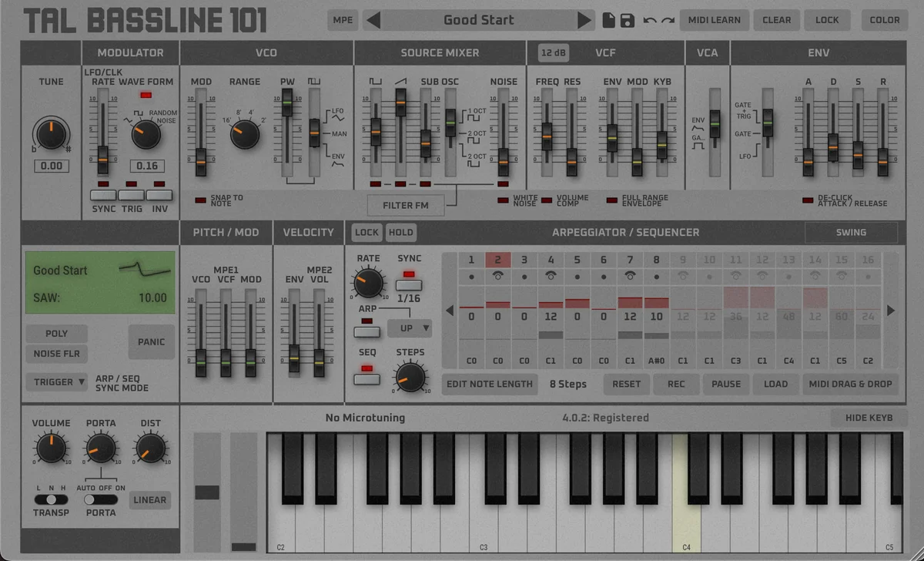The width and height of the screenshot is (924, 561).
Task: Go to previous preset with left arrow
Action: click(x=373, y=20)
